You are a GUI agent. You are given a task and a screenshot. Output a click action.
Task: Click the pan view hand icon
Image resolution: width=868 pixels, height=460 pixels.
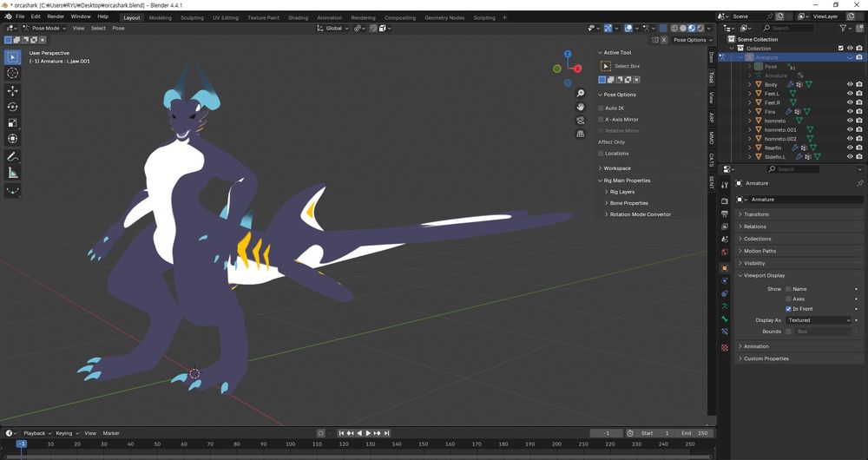(x=580, y=107)
